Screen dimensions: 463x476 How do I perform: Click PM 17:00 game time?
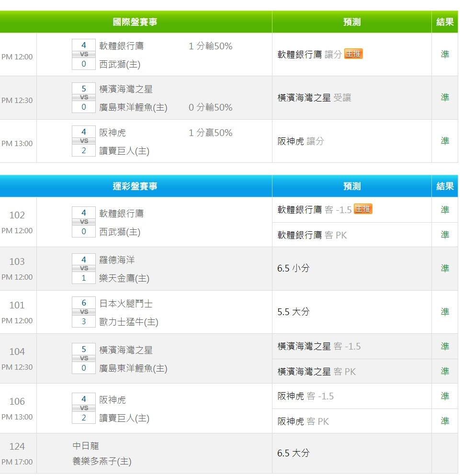[17, 462]
